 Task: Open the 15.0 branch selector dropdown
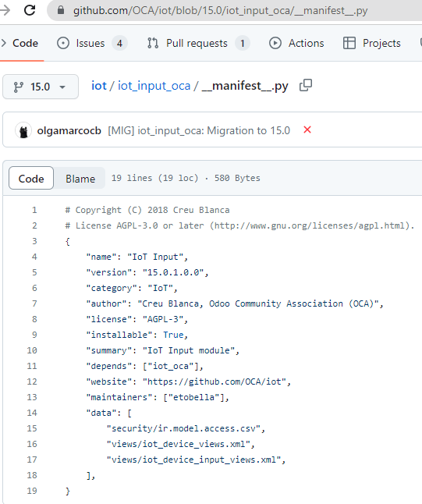coord(41,87)
